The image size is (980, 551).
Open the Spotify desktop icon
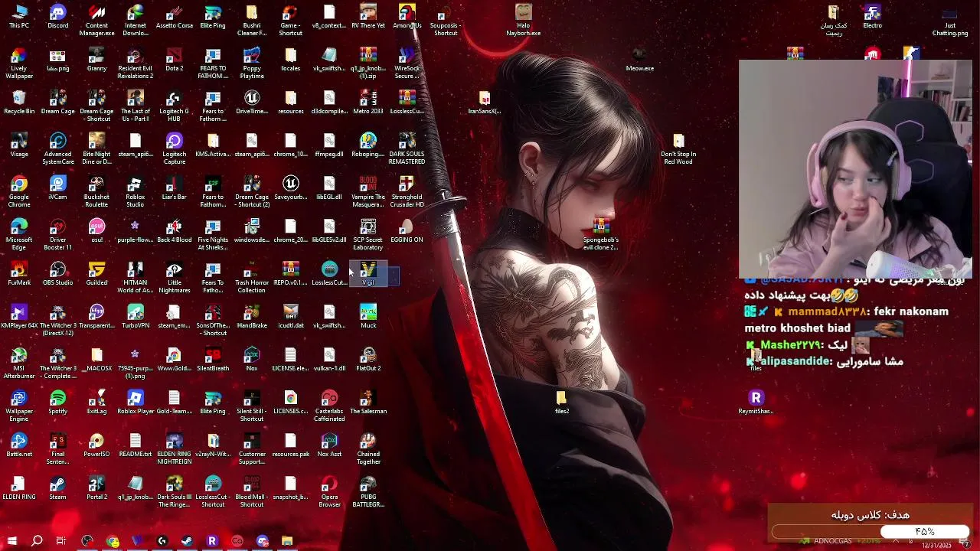click(58, 403)
